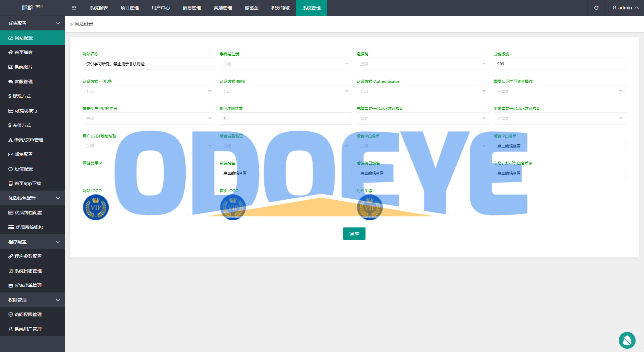Expand the admin user menu
This screenshot has width=644, height=352.
coord(625,8)
